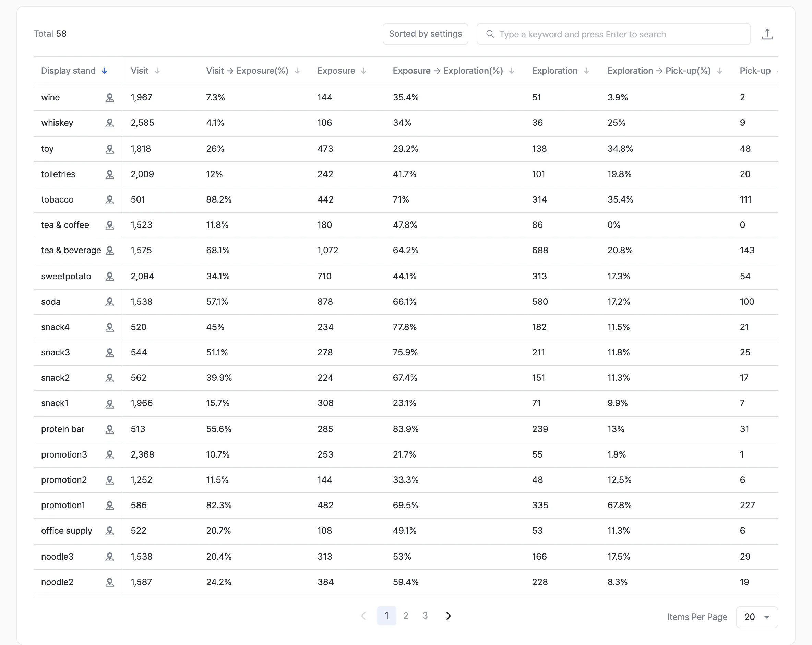Click the promotion3 stand name
Screen dimensions: 812x645
click(x=64, y=454)
